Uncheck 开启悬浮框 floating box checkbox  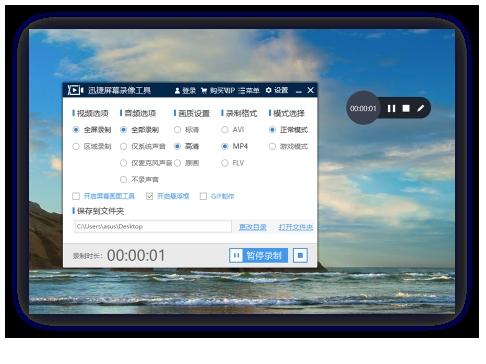(149, 196)
